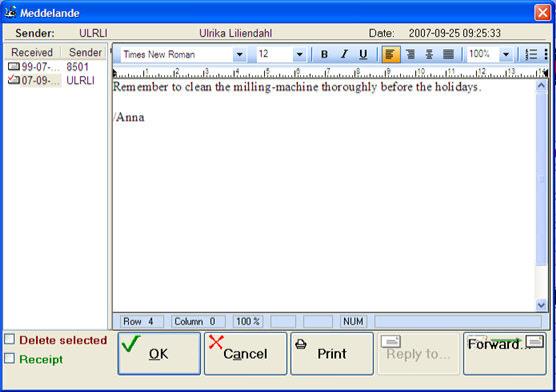The image size is (556, 392).
Task: Click the ruler above message text
Action: coord(330,73)
